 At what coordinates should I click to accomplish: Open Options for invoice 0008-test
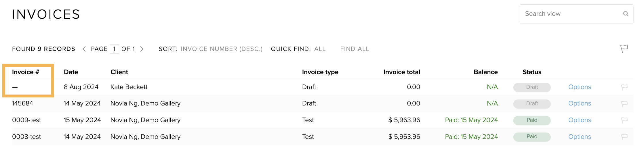(x=580, y=137)
